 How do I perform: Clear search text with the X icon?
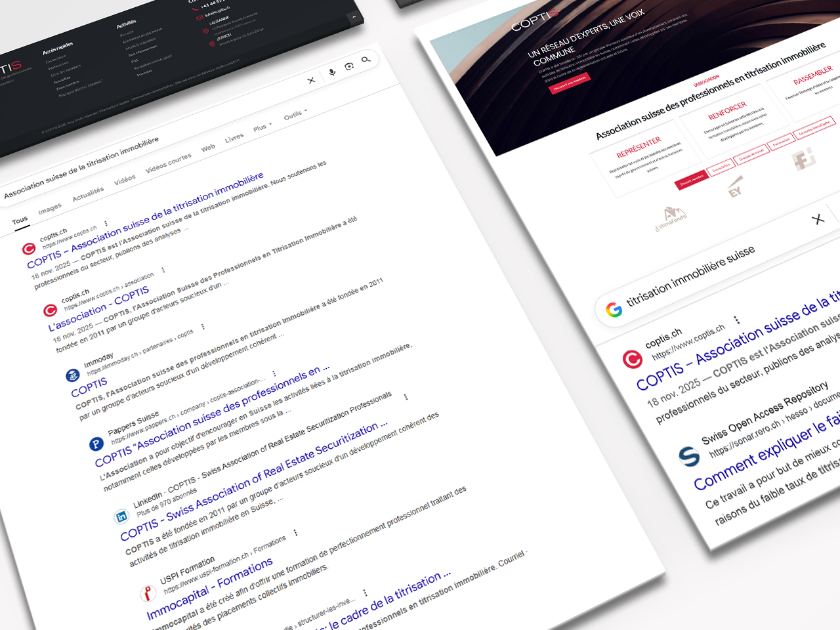click(x=311, y=80)
